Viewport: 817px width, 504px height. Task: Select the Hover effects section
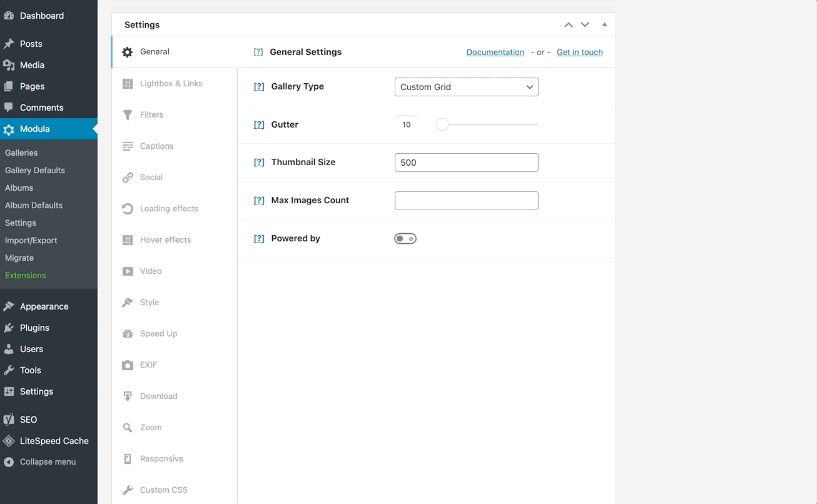[156, 239]
